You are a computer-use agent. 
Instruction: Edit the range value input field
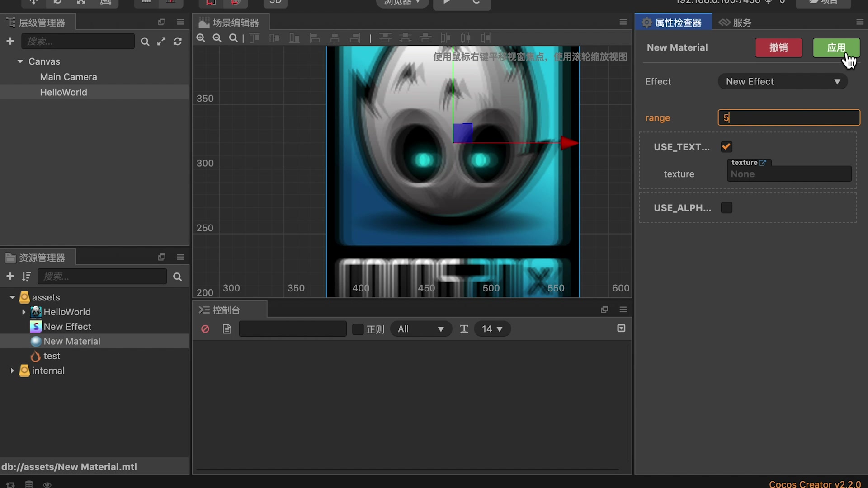coord(788,117)
